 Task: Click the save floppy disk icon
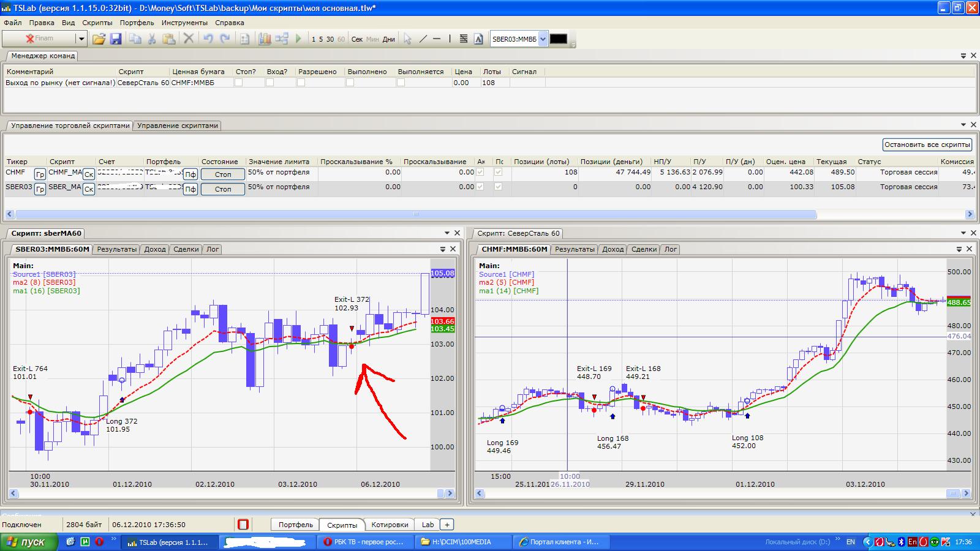(x=115, y=39)
